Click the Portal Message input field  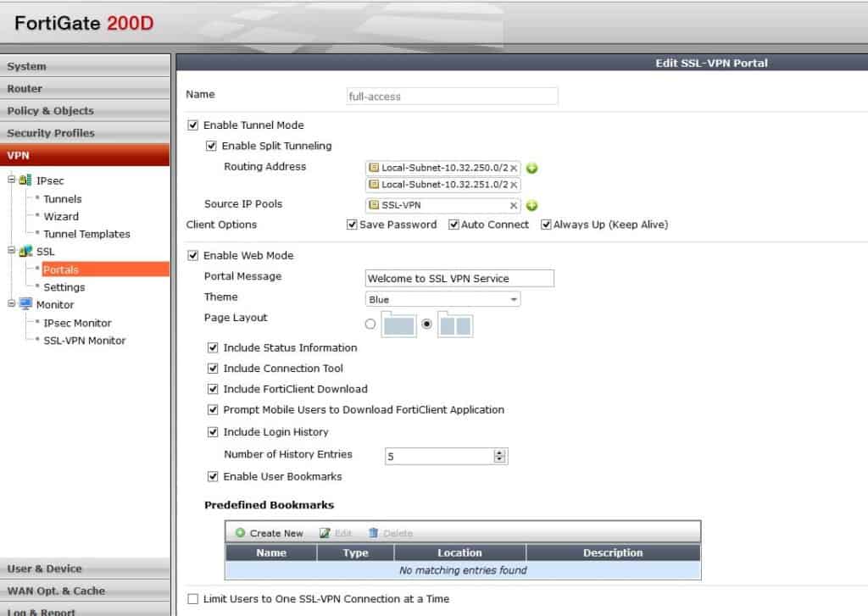point(459,279)
